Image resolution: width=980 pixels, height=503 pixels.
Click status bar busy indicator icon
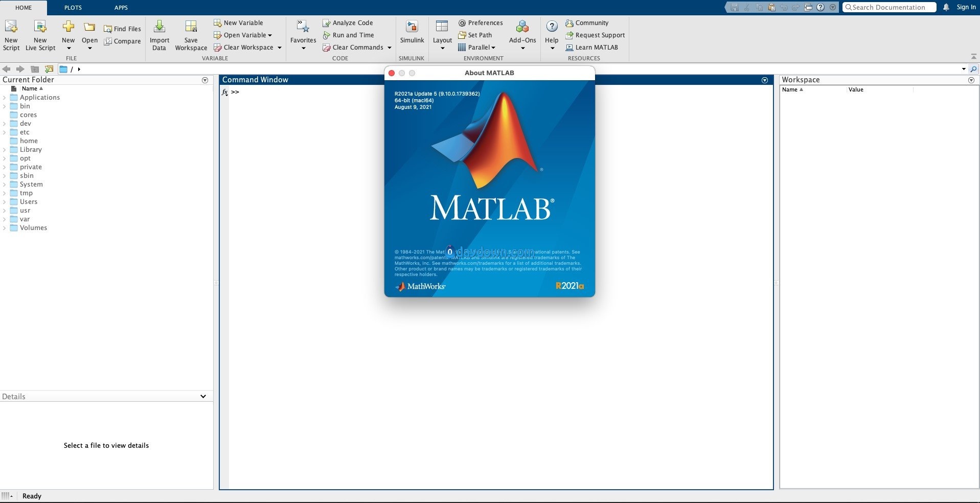click(6, 496)
